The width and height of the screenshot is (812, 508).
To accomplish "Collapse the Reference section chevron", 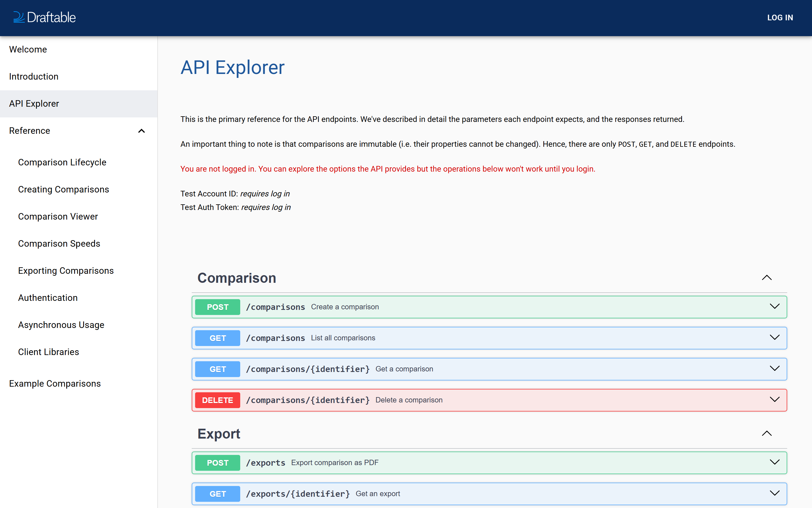I will point(142,131).
